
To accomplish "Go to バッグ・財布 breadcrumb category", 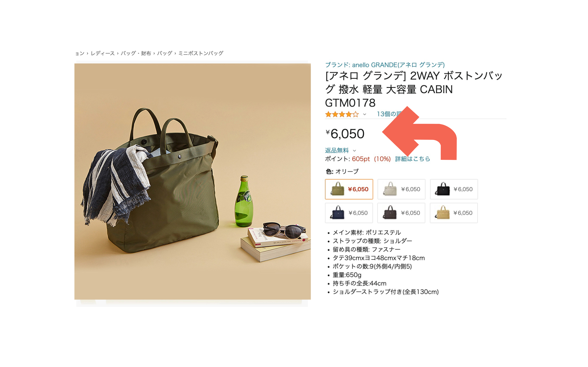I will pyautogui.click(x=136, y=53).
